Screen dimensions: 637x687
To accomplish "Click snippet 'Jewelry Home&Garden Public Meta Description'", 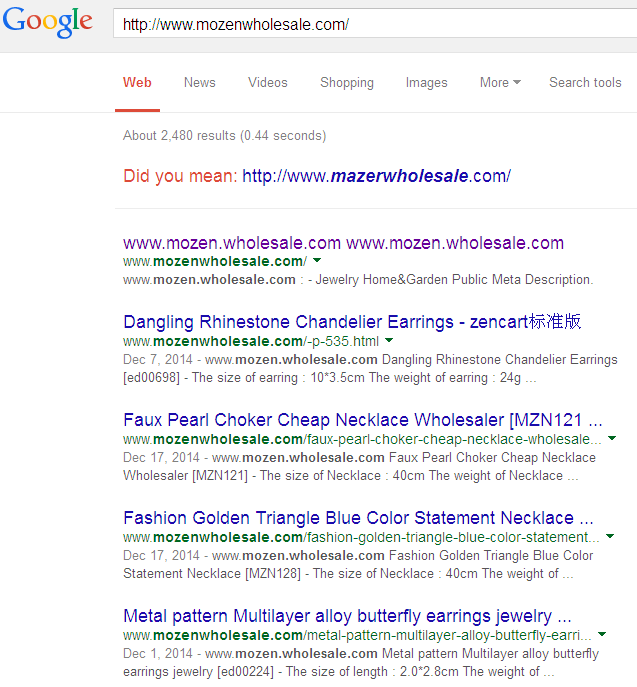I will point(454,280).
